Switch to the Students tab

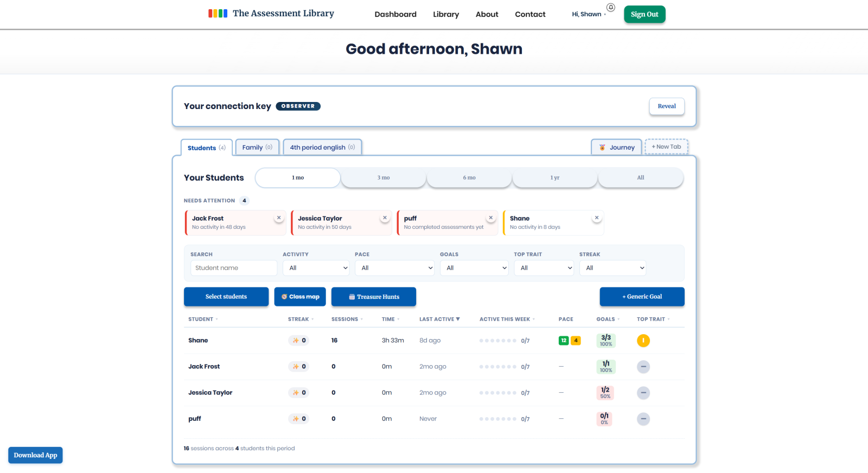pyautogui.click(x=207, y=148)
